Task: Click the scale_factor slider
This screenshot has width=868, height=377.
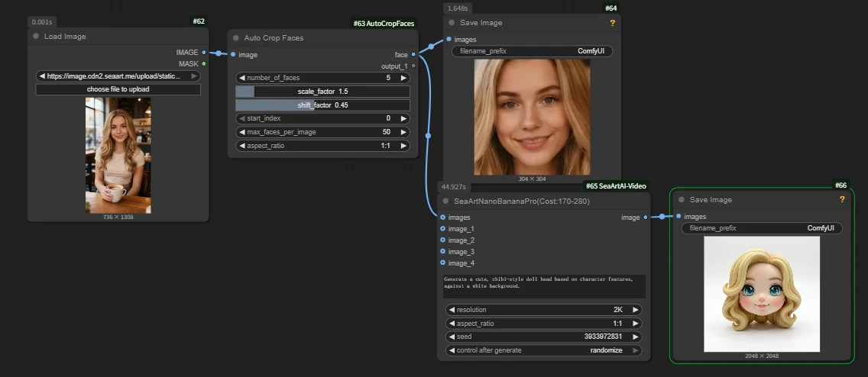Action: (x=322, y=92)
